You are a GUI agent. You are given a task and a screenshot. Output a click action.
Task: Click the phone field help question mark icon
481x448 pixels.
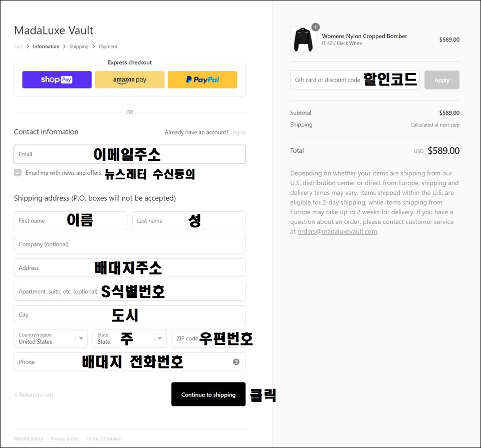236,362
